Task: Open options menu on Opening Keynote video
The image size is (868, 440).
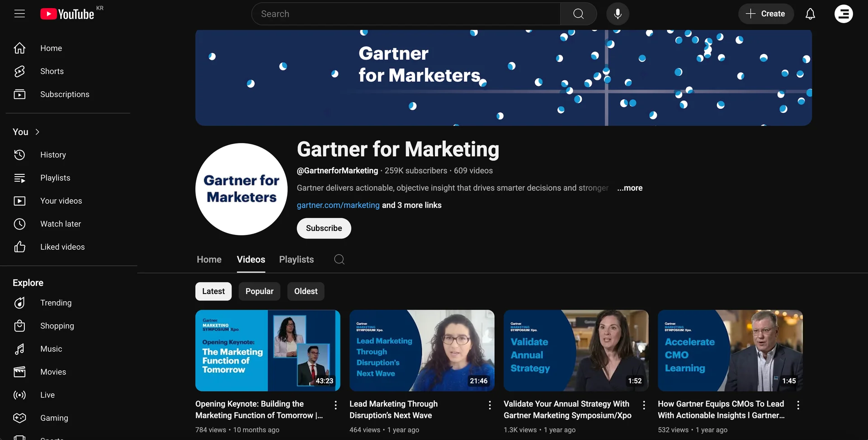Action: (335, 405)
